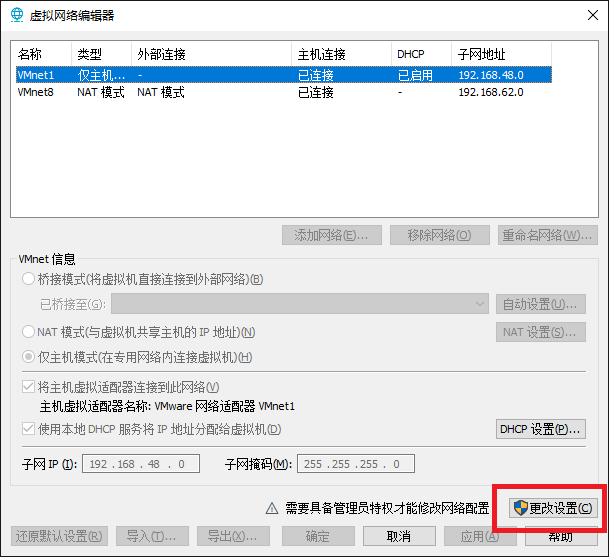
Task: Click the 确定 button
Action: pyautogui.click(x=318, y=536)
